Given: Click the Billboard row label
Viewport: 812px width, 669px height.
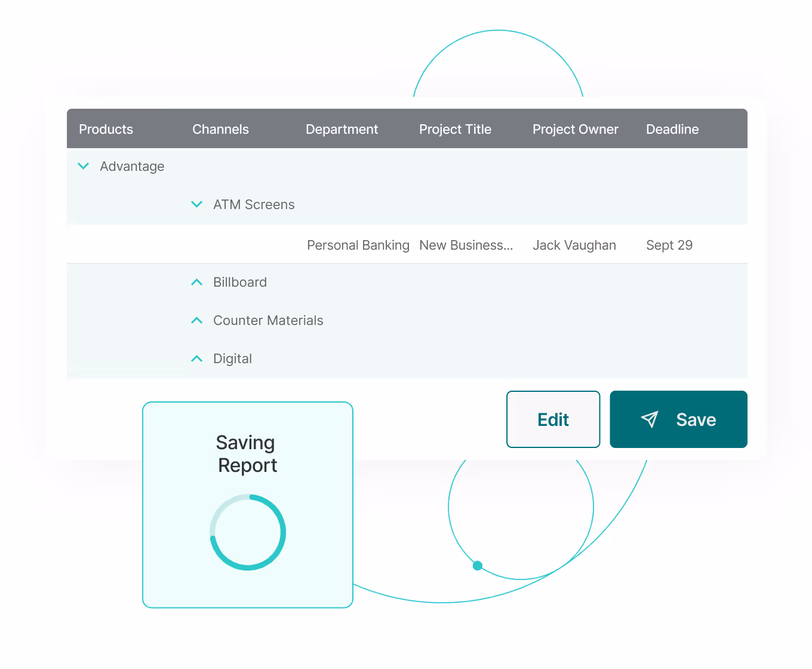Looking at the screenshot, I should pyautogui.click(x=240, y=282).
